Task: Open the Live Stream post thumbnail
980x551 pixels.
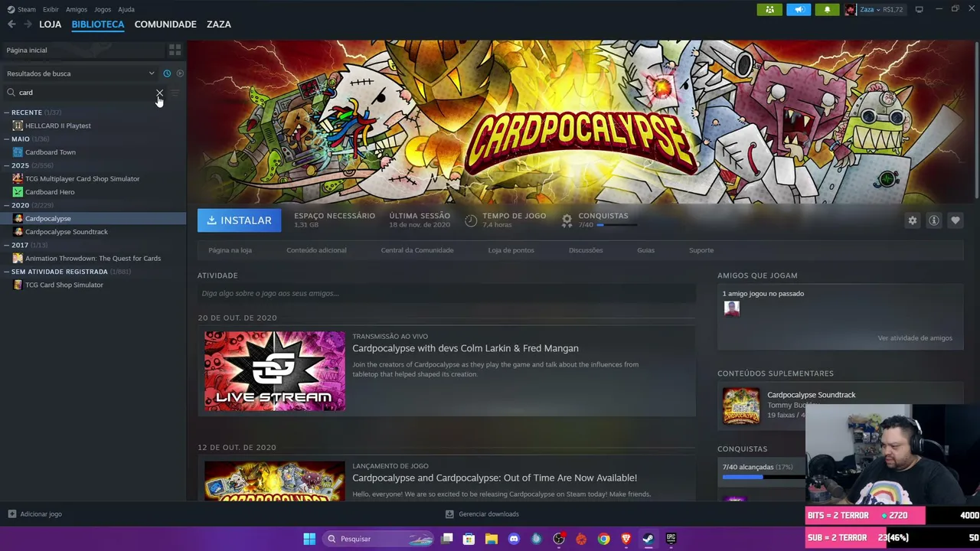Action: point(275,371)
